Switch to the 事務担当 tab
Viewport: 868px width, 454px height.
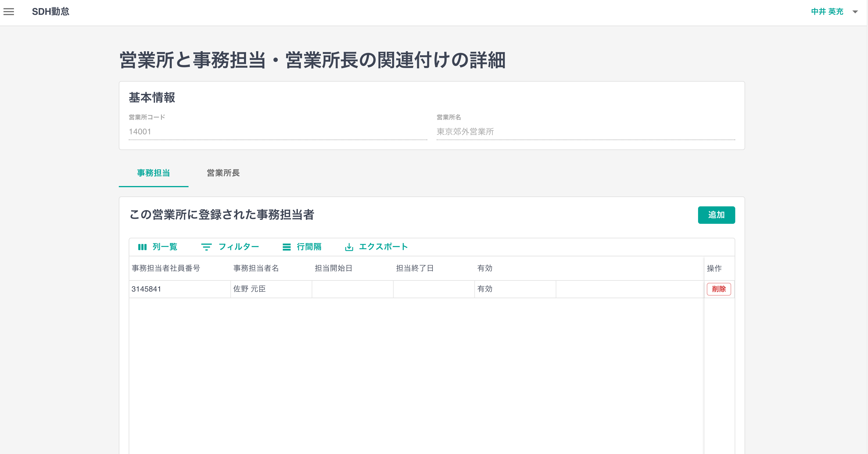tap(153, 173)
